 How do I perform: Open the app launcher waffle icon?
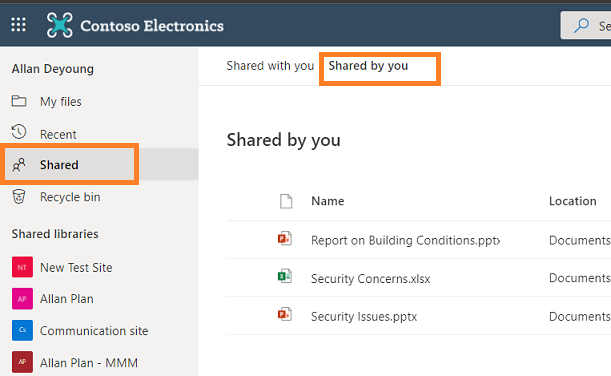click(18, 25)
